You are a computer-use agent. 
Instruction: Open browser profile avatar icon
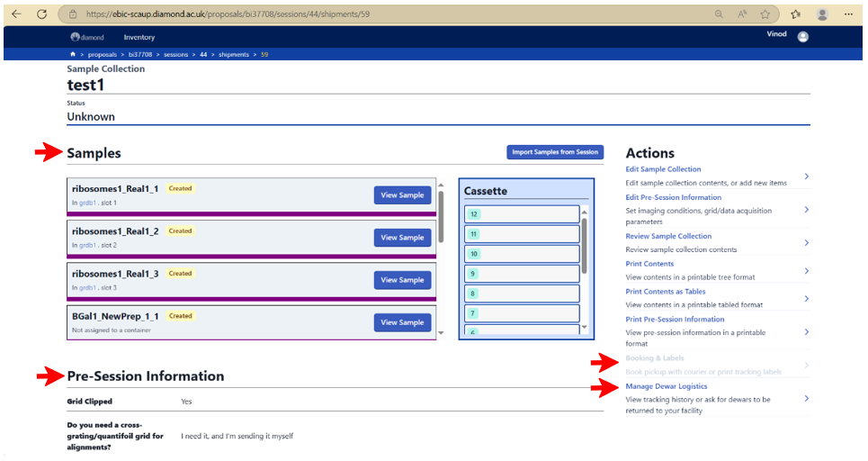823,14
